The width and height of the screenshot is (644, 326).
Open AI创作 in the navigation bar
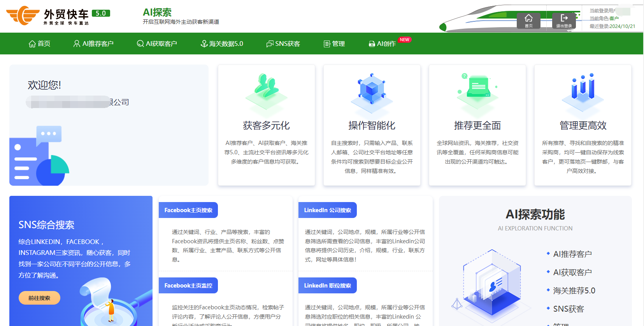[x=382, y=44]
